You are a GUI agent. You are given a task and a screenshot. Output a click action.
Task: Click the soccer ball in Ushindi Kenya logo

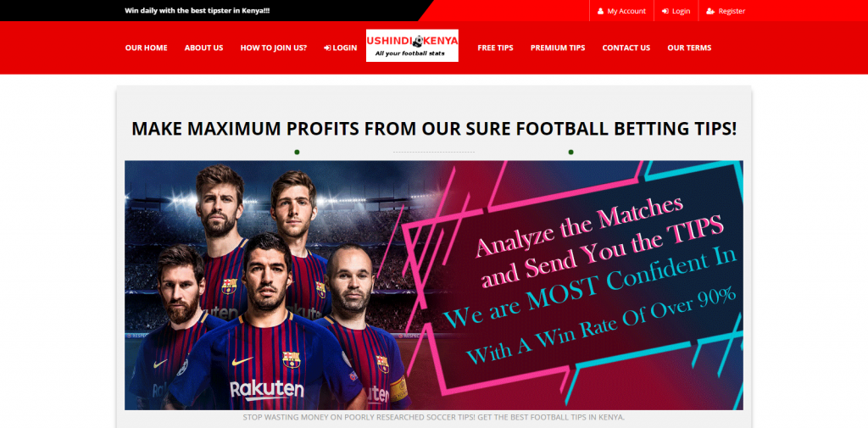pos(419,41)
